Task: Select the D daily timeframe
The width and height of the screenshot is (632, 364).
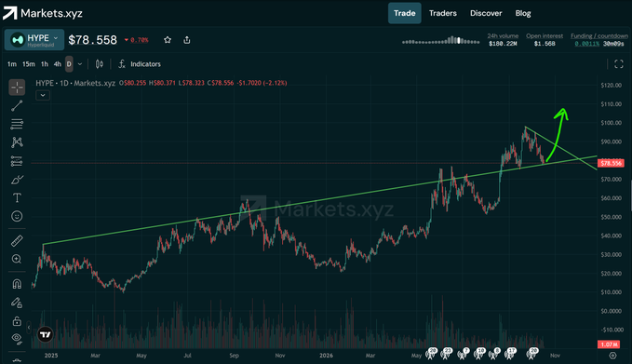Action: 69,64
